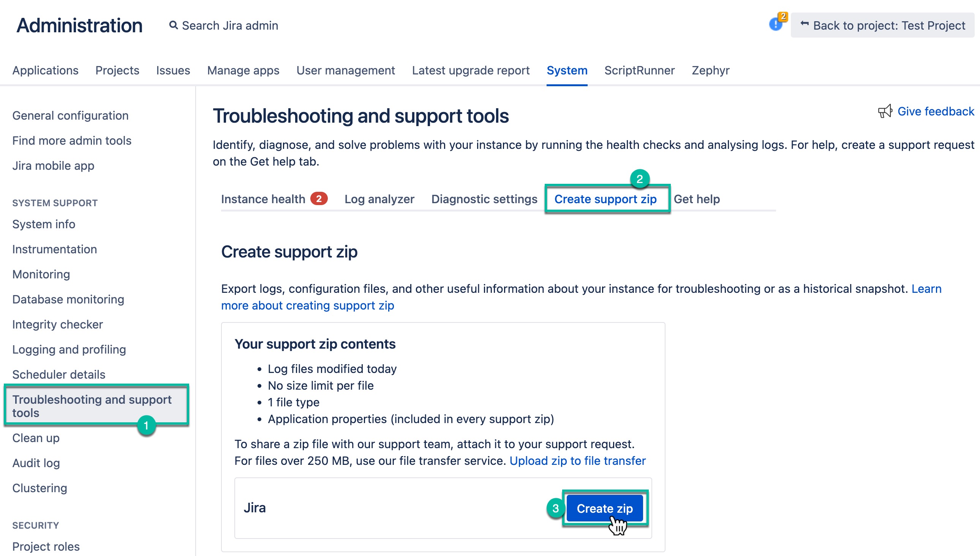Screen dimensions: 980x556
Task: Click the Give feedback link
Action: pyautogui.click(x=935, y=111)
